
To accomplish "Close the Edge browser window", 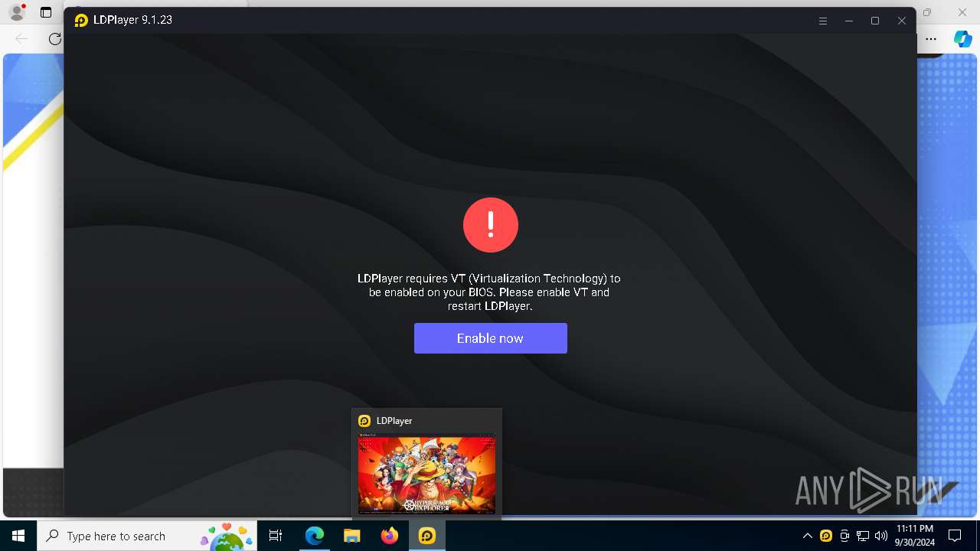I will pyautogui.click(x=962, y=12).
